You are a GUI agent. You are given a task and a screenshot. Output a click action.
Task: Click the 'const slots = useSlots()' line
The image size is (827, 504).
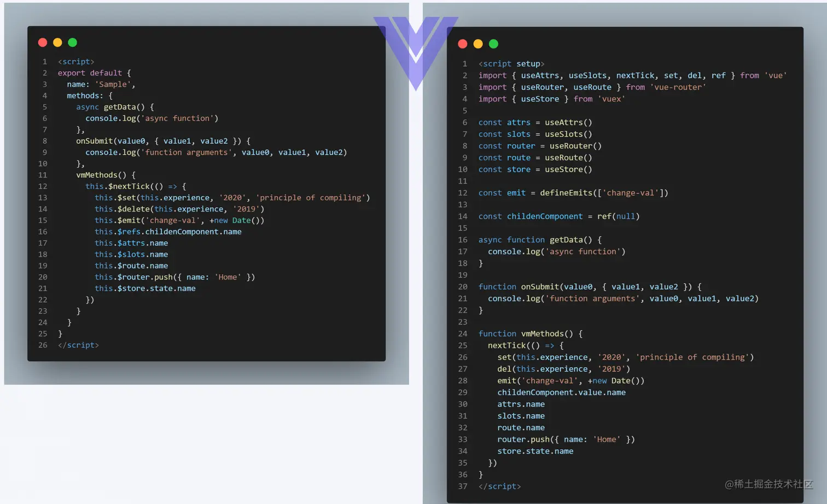click(x=535, y=134)
